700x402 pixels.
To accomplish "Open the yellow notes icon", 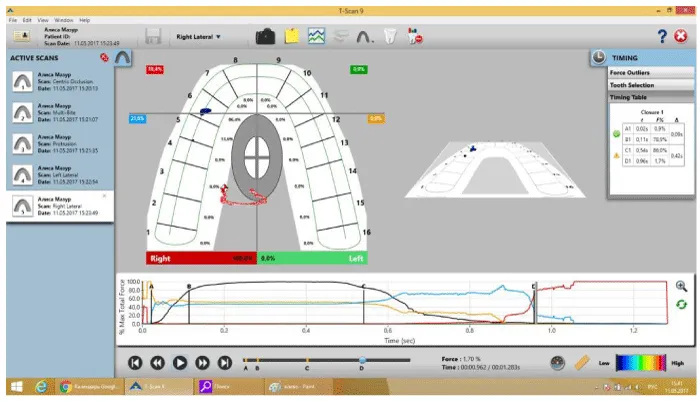I will [x=292, y=36].
